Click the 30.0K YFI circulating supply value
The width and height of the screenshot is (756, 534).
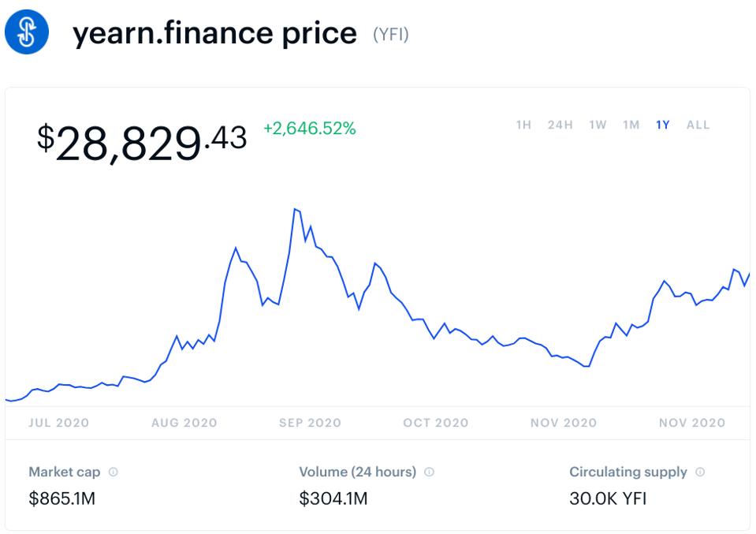pos(608,499)
